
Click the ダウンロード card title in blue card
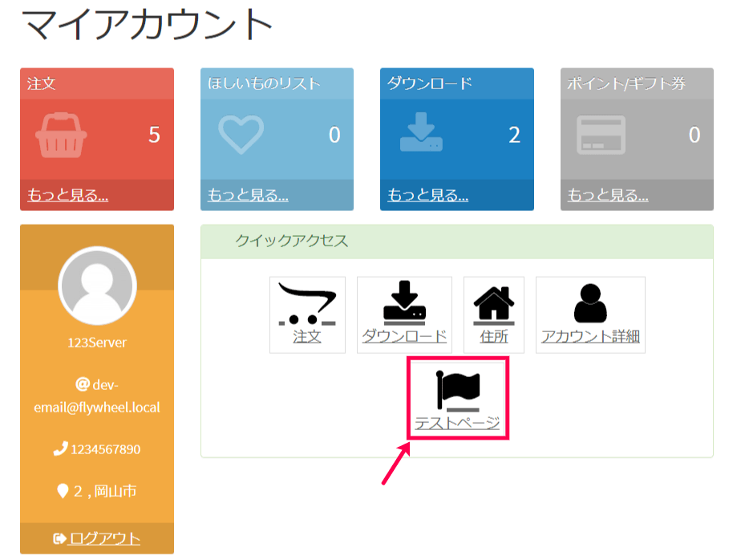coord(430,83)
